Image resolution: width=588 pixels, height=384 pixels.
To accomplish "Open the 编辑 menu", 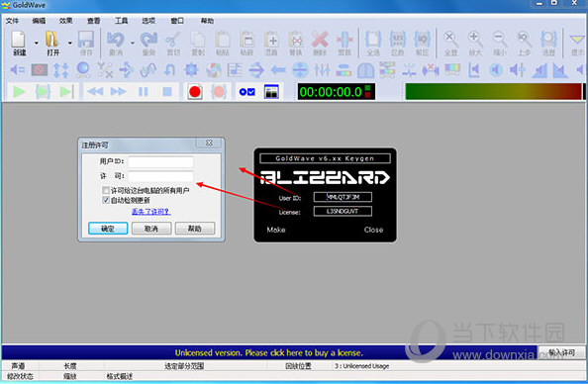I will click(39, 21).
